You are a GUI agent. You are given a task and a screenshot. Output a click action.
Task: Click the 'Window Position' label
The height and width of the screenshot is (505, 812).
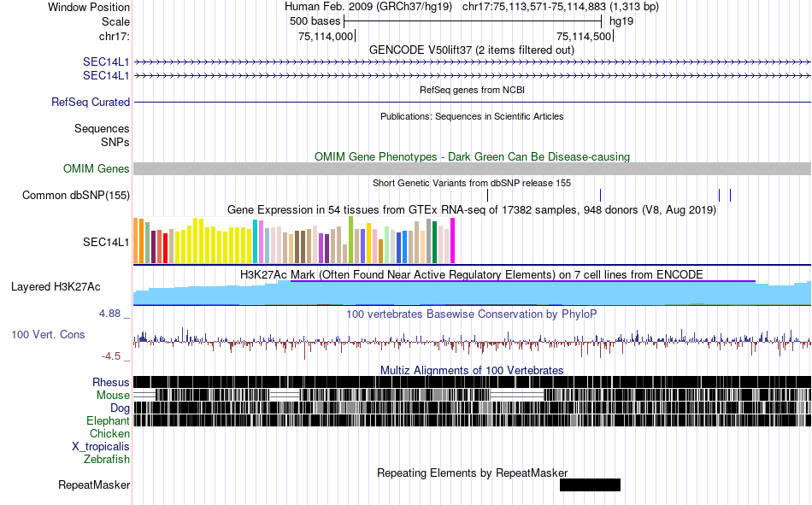click(89, 7)
